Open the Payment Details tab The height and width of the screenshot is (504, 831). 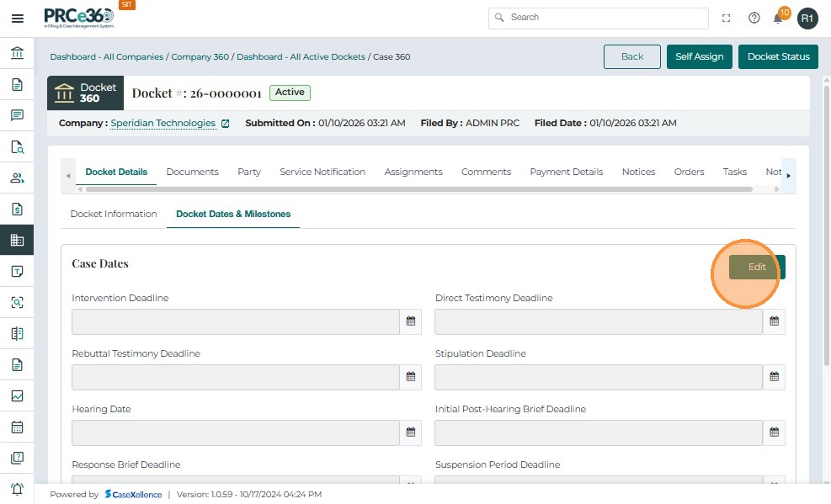pos(566,172)
